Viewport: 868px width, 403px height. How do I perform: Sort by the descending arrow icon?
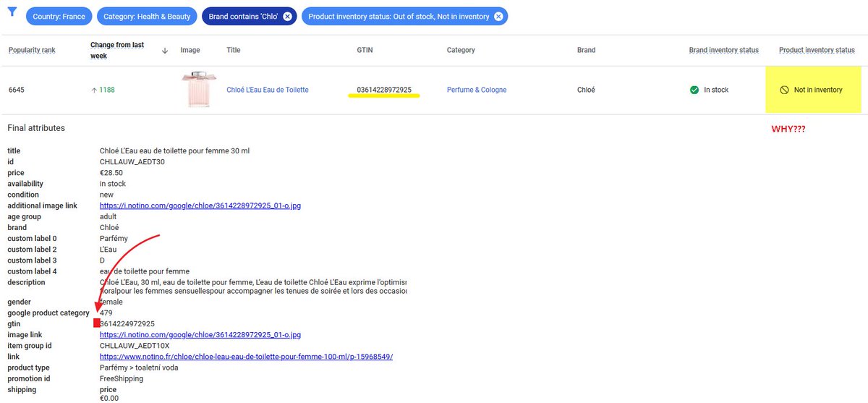165,50
